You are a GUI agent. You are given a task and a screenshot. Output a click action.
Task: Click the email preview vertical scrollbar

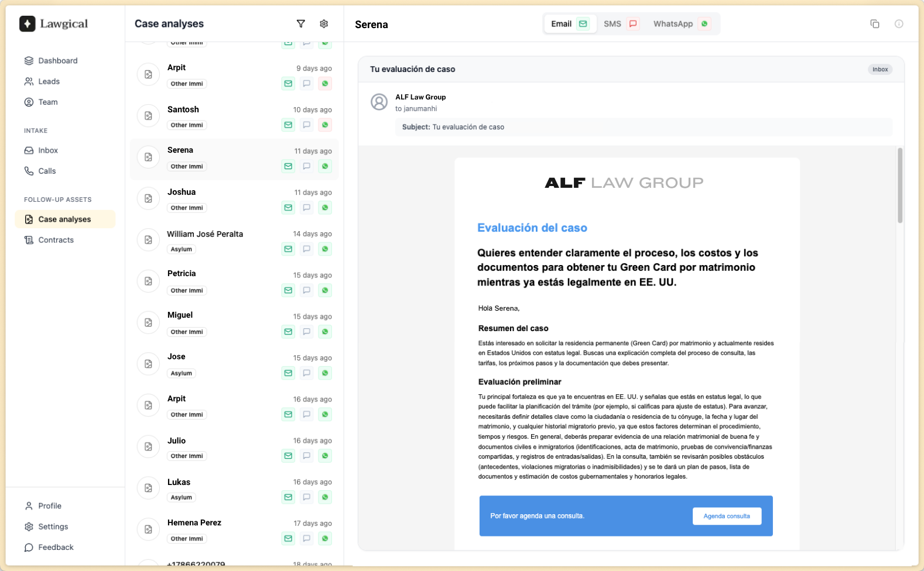point(899,185)
